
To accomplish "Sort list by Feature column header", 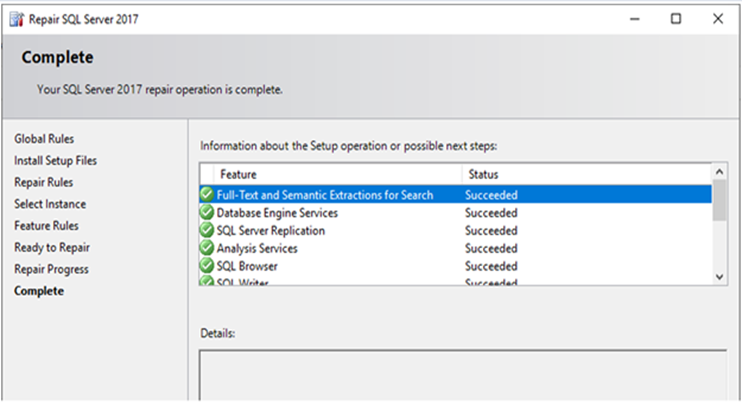I will (x=238, y=174).
